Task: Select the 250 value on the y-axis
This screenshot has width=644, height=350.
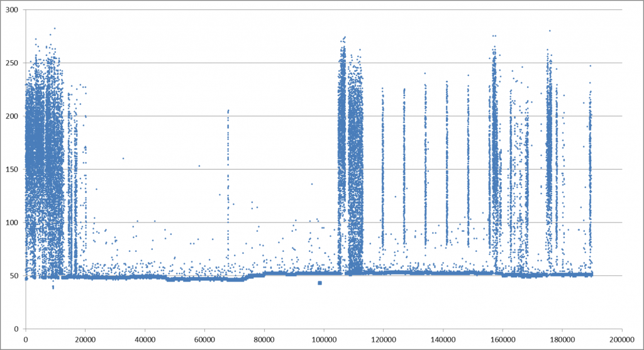Action: 12,63
